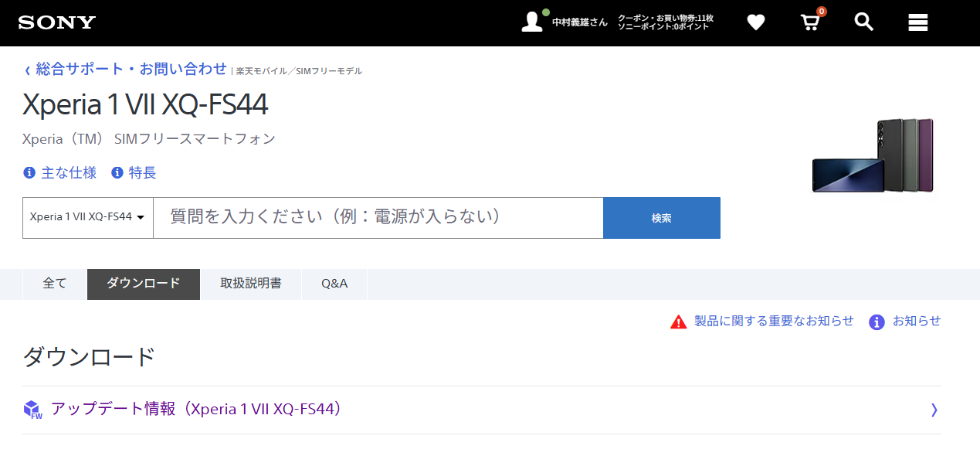This screenshot has width=980, height=473.
Task: Click the info icon next to 特長
Action: [x=117, y=172]
